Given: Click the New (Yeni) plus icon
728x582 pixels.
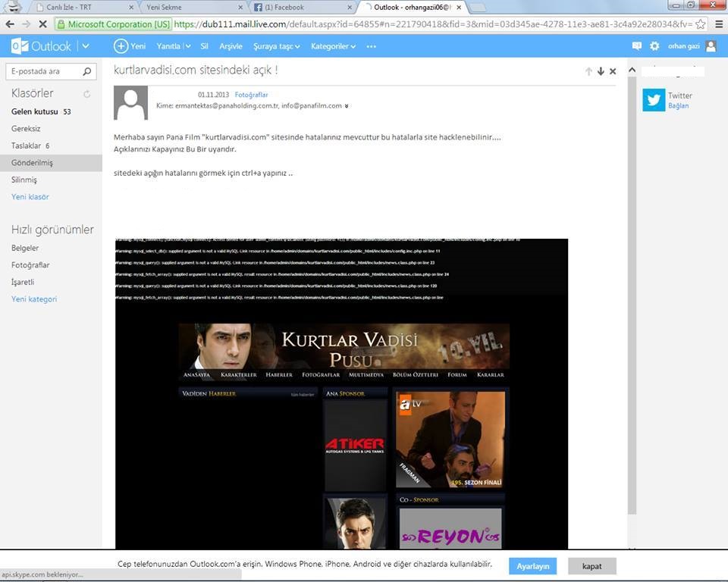Looking at the screenshot, I should [x=121, y=46].
